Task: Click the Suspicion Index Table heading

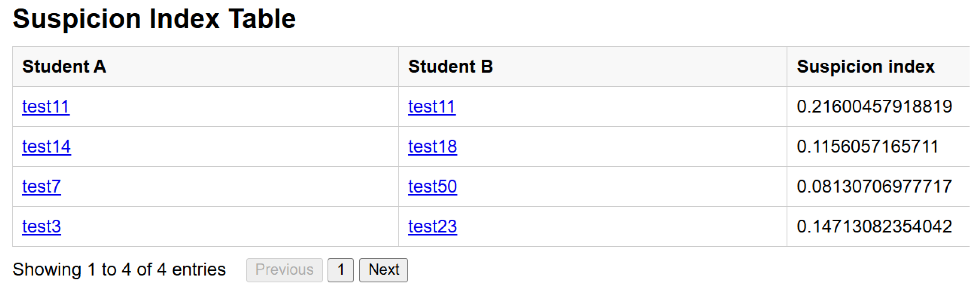Action: click(154, 19)
